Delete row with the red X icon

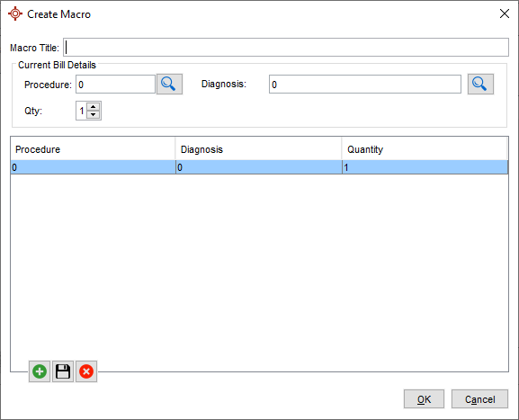tap(86, 371)
